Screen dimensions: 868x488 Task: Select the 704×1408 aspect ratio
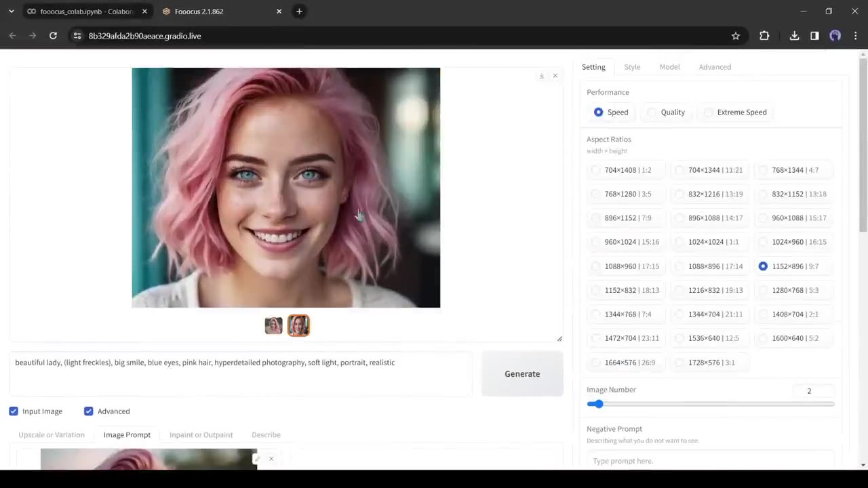click(627, 170)
